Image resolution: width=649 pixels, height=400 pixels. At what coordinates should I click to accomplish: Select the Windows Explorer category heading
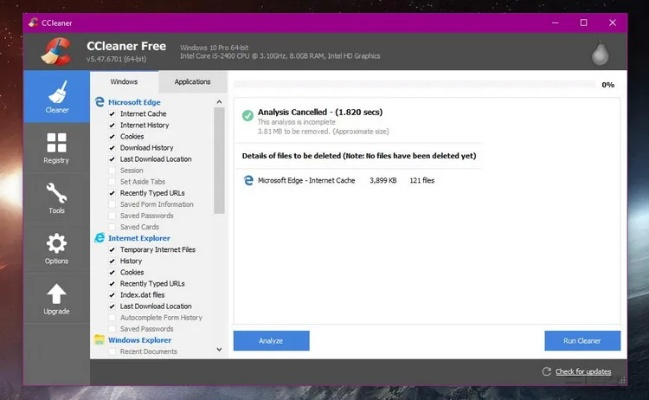click(x=139, y=340)
